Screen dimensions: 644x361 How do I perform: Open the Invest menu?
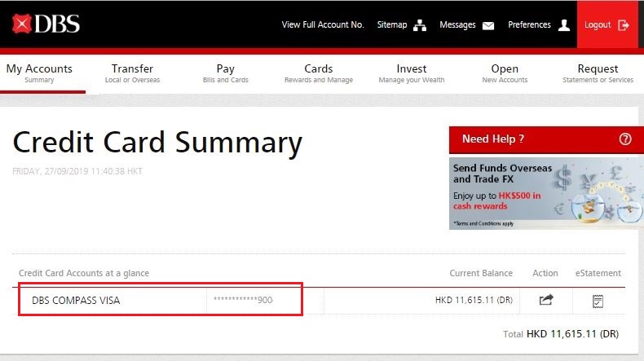coord(412,73)
